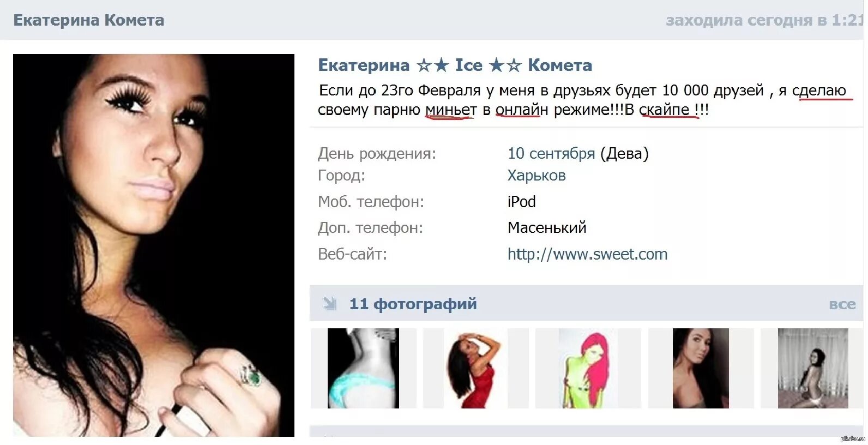Click the все link in the photos header
This screenshot has width=868, height=445.
[x=842, y=304]
